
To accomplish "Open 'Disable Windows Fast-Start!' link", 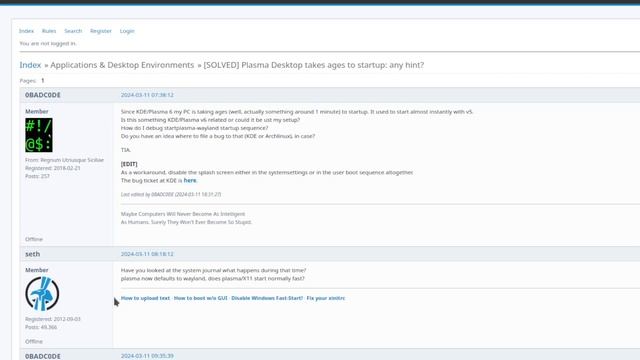I will 267,298.
